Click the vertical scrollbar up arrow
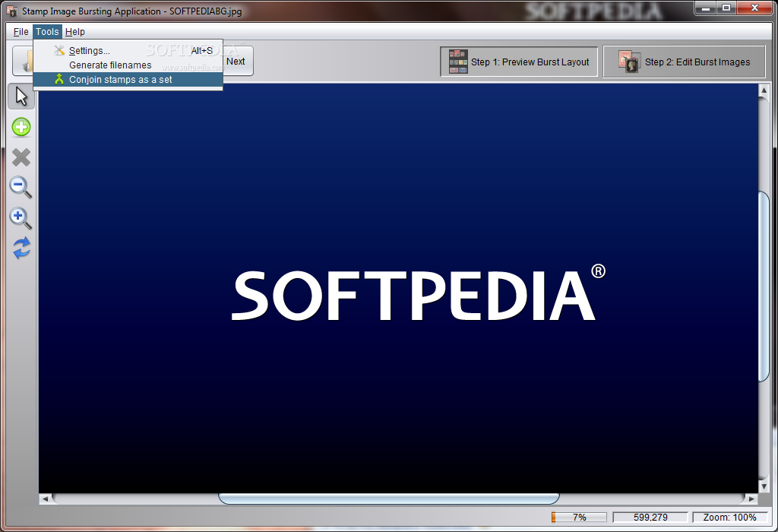 (x=764, y=90)
